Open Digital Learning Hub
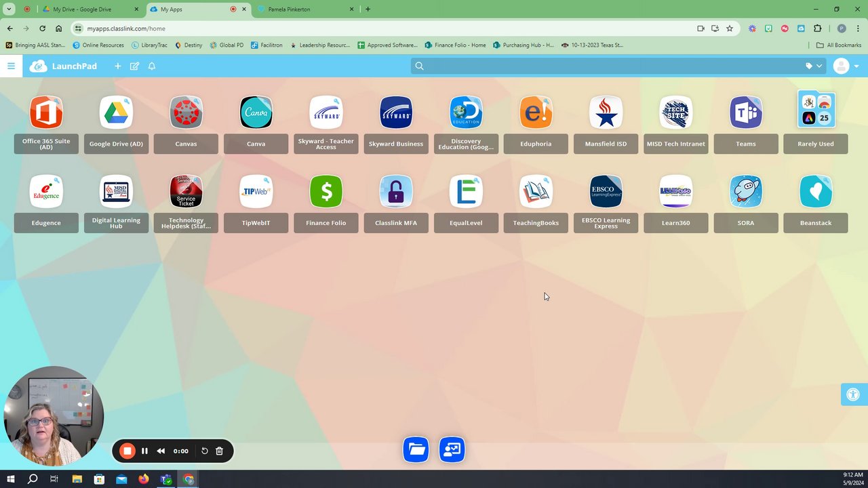Screen dimensions: 868x488 (116, 192)
